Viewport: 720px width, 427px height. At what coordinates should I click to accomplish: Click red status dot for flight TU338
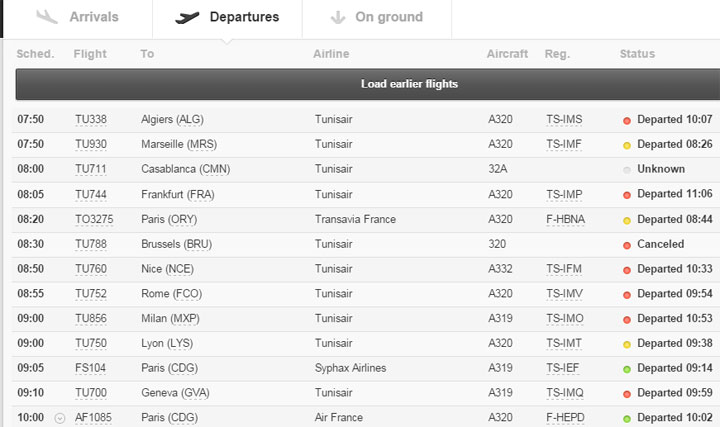(x=627, y=121)
